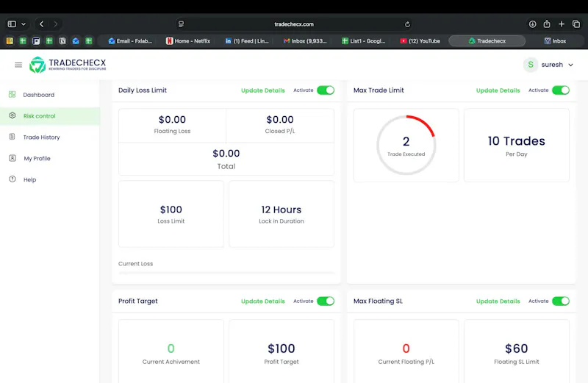Switch to Home - Netflix tab
The image size is (588, 383).
(x=189, y=41)
